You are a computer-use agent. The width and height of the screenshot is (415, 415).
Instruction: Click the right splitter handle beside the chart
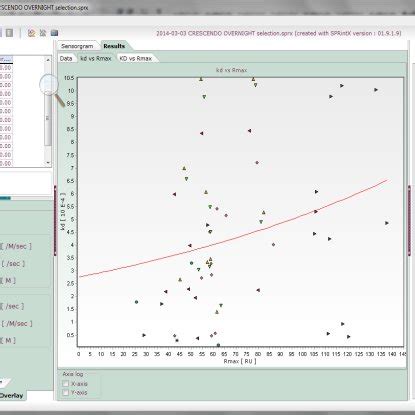[x=409, y=221]
